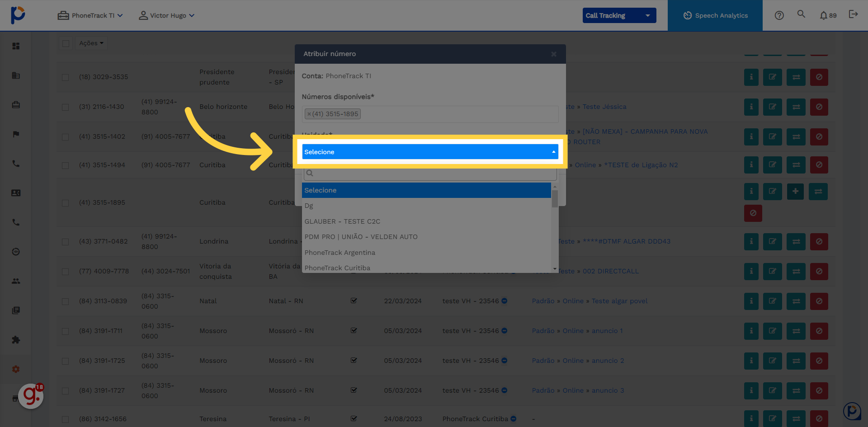Collapse the Unidade Selecione dropdown
Screen dimensions: 868x427
[430, 152]
